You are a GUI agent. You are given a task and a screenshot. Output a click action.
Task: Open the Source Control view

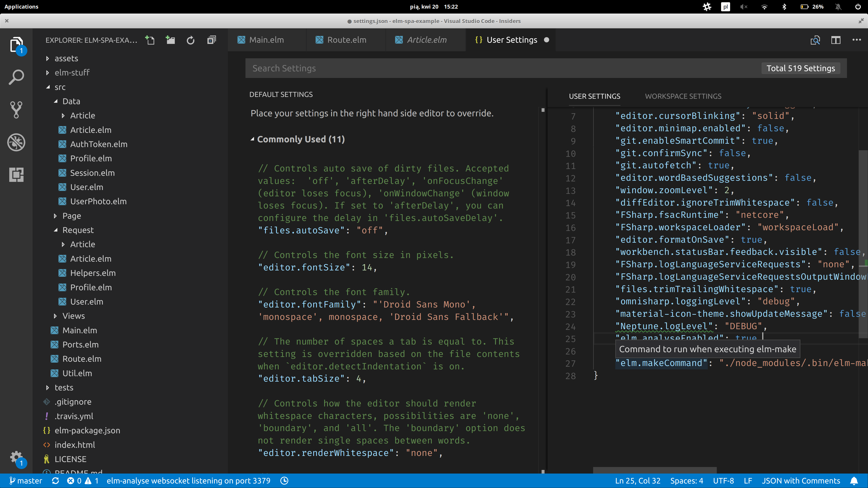point(16,110)
